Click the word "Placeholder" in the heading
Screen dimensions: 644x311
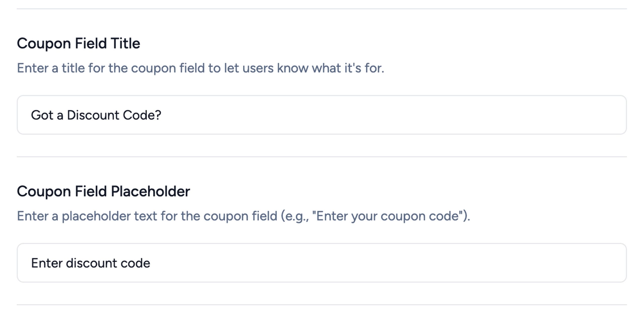tap(150, 191)
